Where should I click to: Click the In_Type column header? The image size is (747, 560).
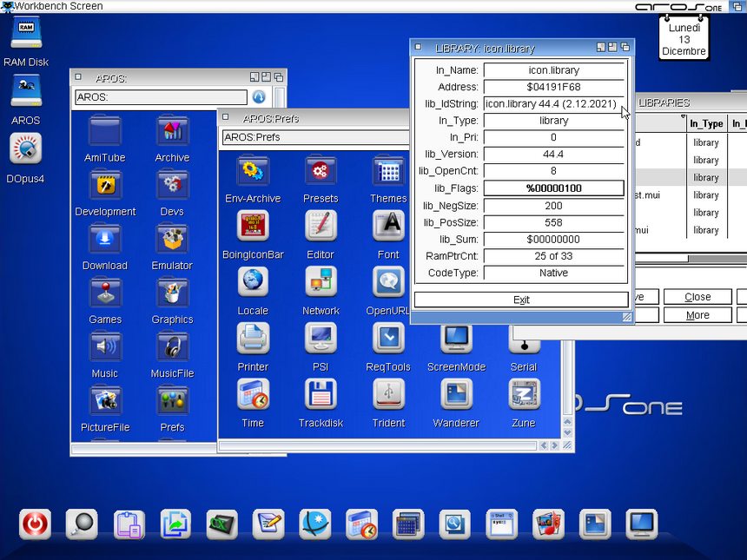pyautogui.click(x=706, y=124)
